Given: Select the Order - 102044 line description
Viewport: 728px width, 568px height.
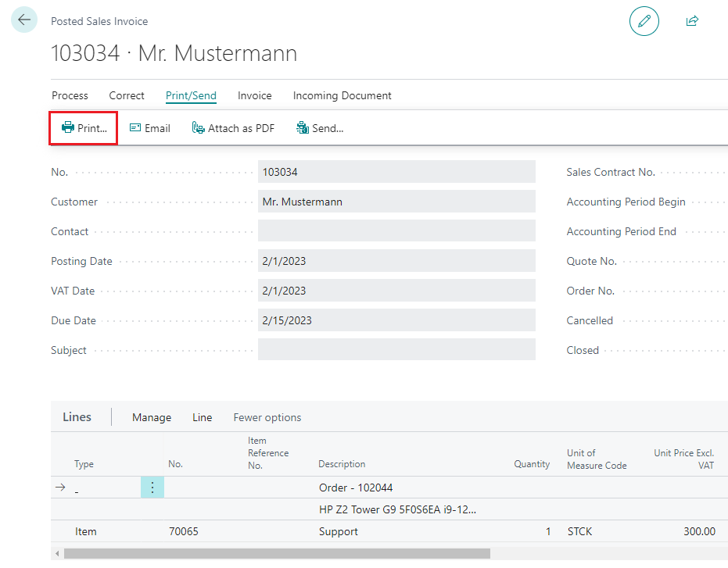Looking at the screenshot, I should [356, 488].
